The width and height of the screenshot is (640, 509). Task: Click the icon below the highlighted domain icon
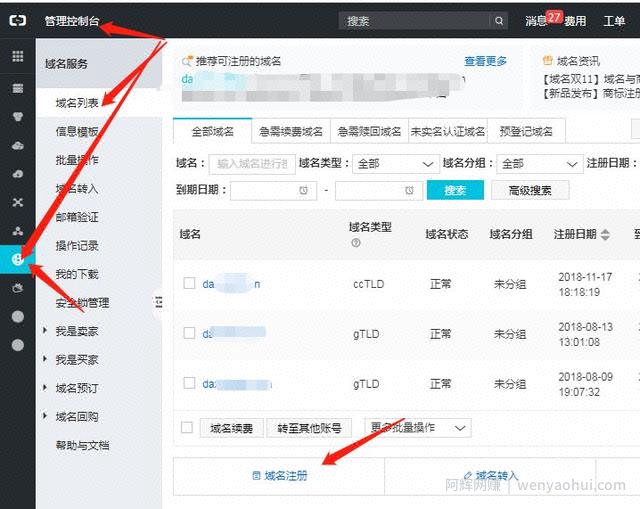click(18, 288)
